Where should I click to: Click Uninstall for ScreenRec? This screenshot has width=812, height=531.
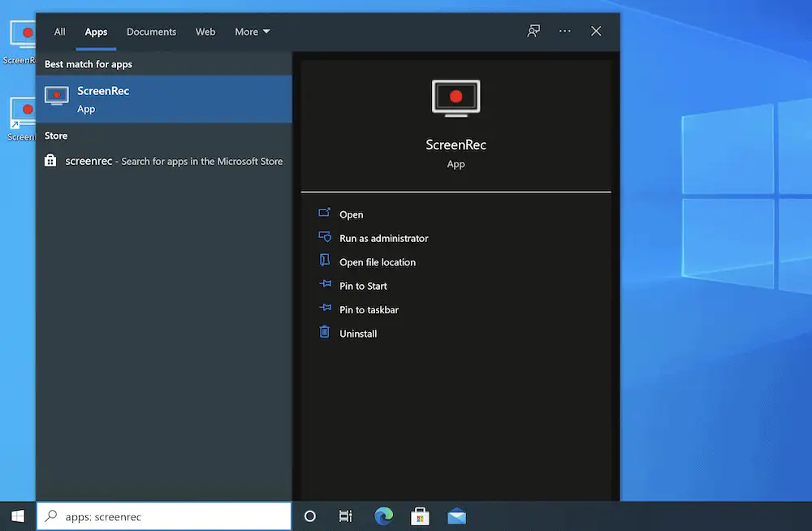[358, 334]
